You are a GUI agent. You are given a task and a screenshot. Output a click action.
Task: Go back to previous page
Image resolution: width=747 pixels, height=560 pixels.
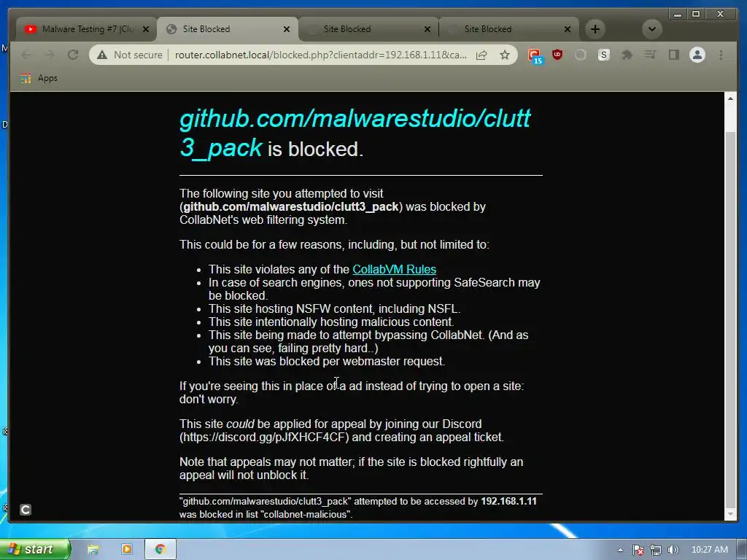pyautogui.click(x=26, y=55)
